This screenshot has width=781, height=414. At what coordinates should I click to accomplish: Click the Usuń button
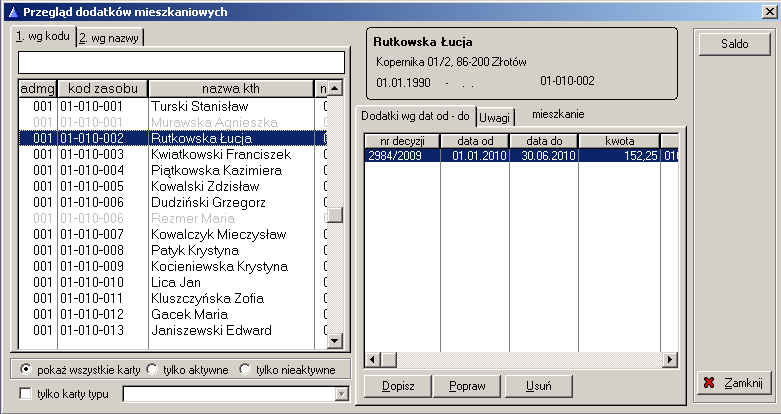538,386
